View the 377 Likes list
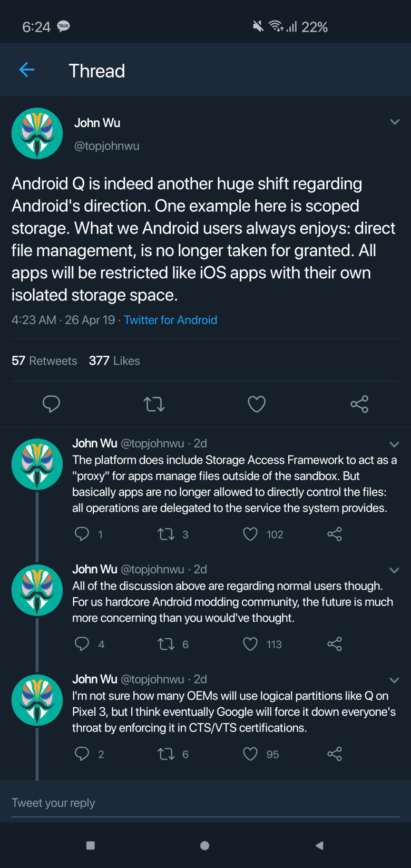This screenshot has width=411, height=868. pyautogui.click(x=114, y=361)
